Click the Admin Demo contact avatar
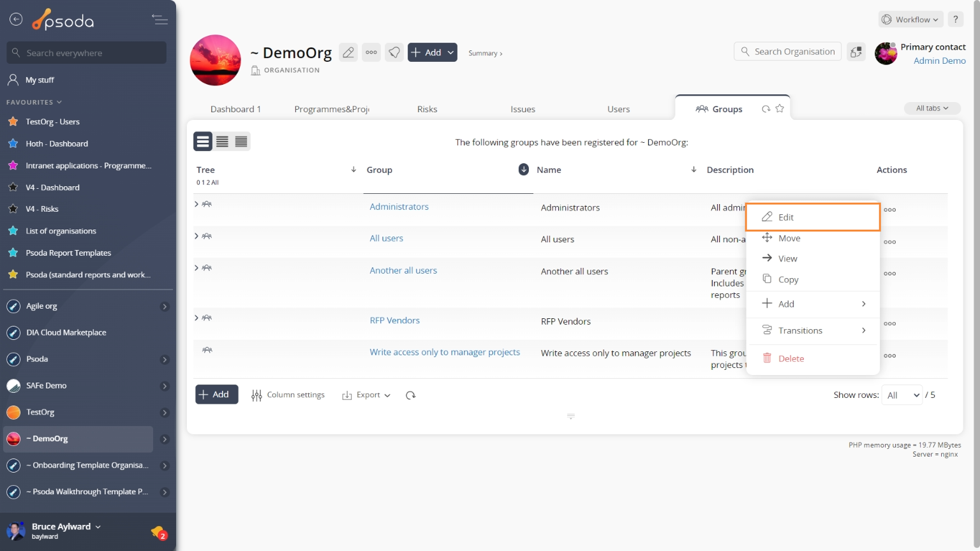 point(886,54)
